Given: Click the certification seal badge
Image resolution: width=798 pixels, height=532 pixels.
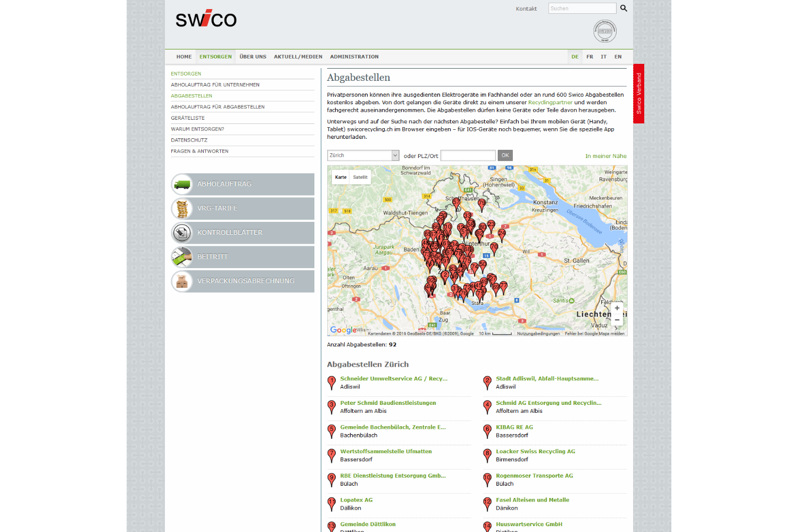Looking at the screenshot, I should (x=605, y=31).
